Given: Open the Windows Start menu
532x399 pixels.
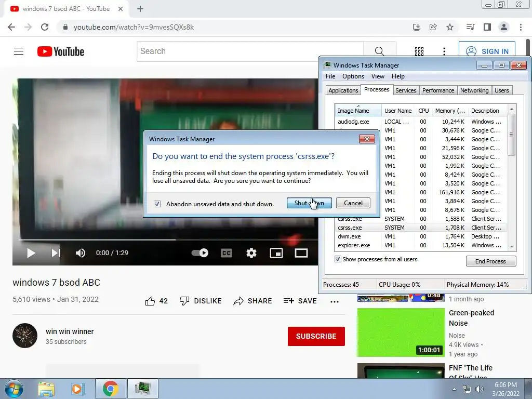Looking at the screenshot, I should (14, 389).
